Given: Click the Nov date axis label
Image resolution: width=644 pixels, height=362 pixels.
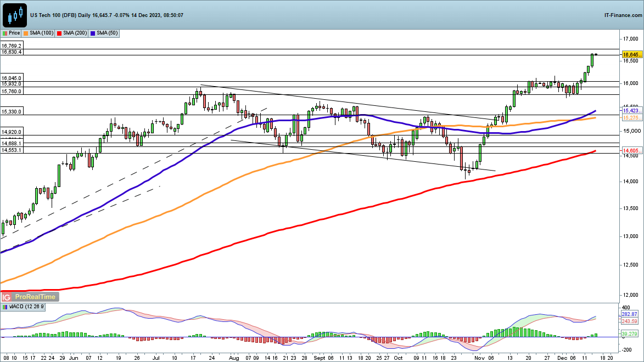Looking at the screenshot, I should 479,358.
